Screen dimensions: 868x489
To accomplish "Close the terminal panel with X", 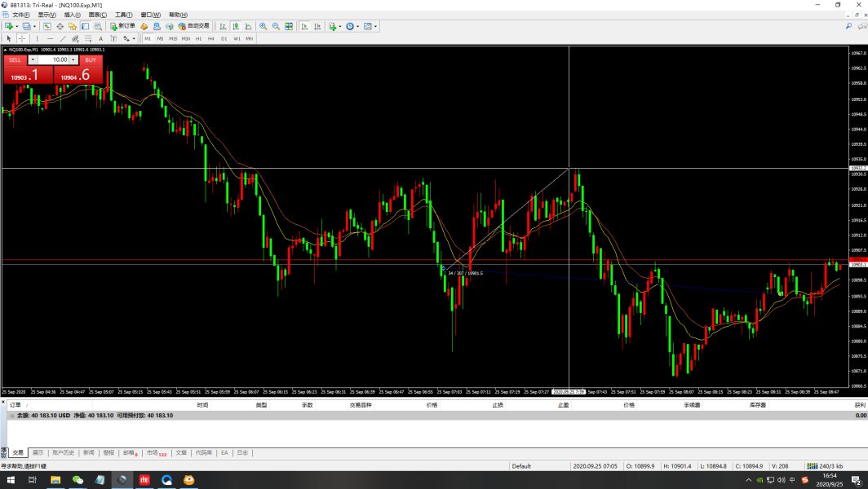I will 2,402.
